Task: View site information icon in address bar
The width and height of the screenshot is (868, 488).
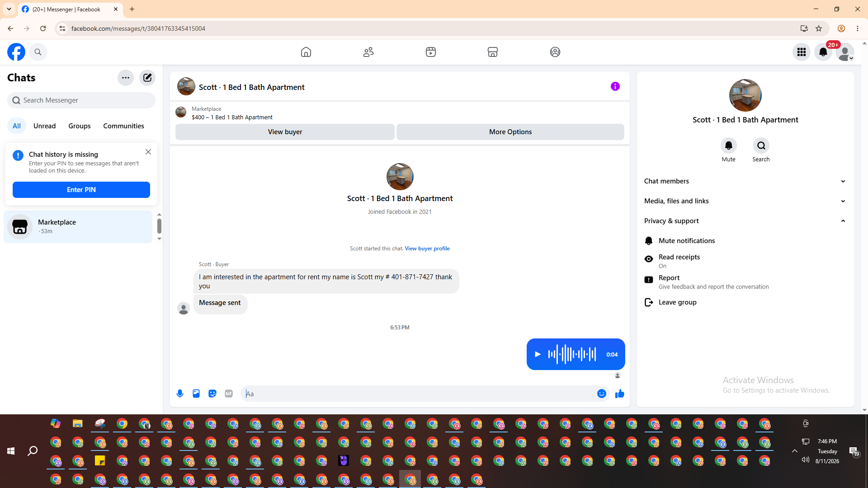Action: pos(62,28)
